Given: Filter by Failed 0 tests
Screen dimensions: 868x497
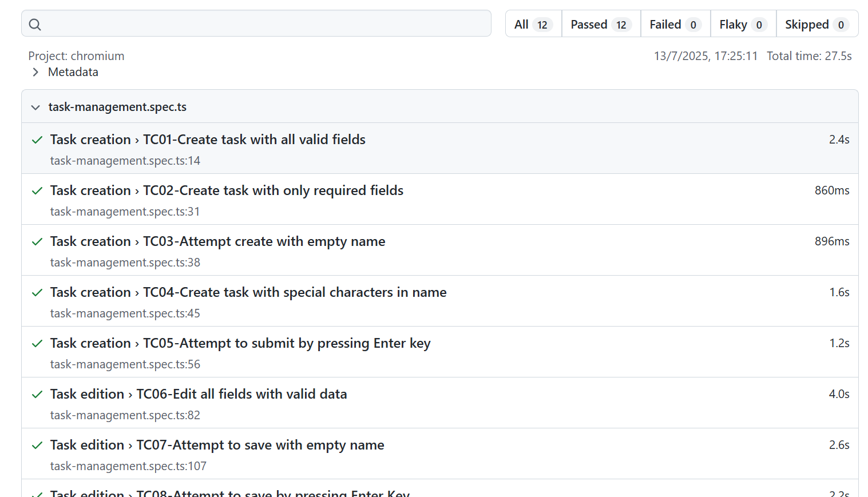Looking at the screenshot, I should click(675, 24).
